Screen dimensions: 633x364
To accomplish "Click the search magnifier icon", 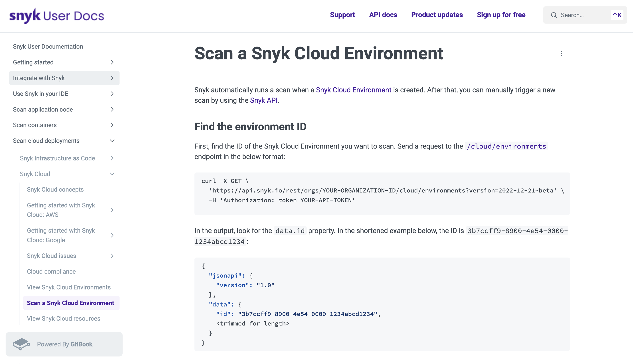I will point(554,15).
